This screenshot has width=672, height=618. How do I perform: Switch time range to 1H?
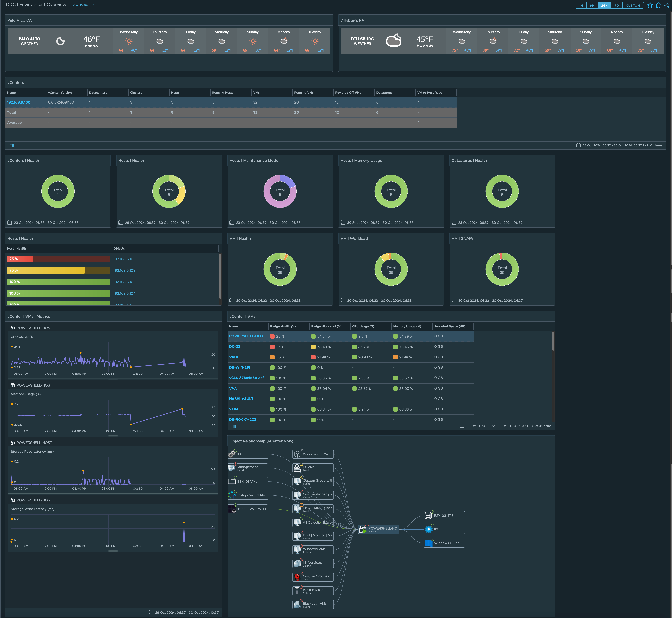[x=581, y=5]
